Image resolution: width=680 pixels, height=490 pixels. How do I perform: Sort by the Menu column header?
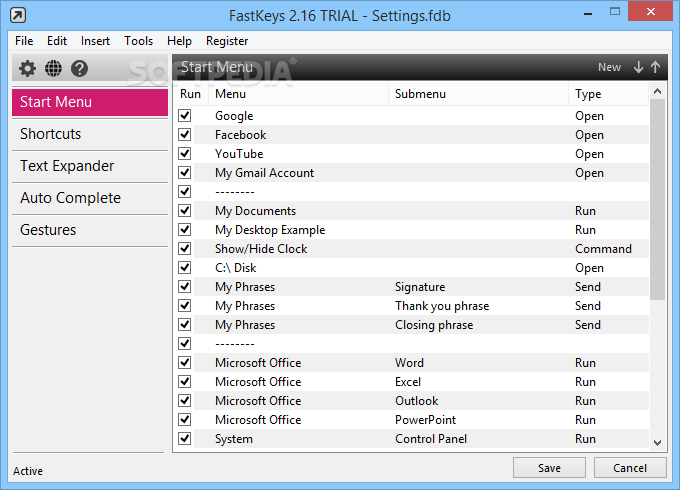point(298,94)
